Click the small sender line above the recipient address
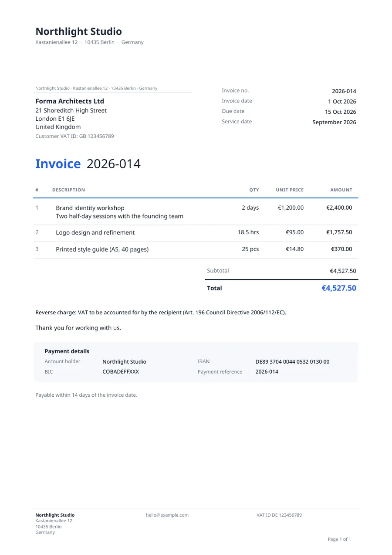The image size is (392, 555). click(x=96, y=88)
